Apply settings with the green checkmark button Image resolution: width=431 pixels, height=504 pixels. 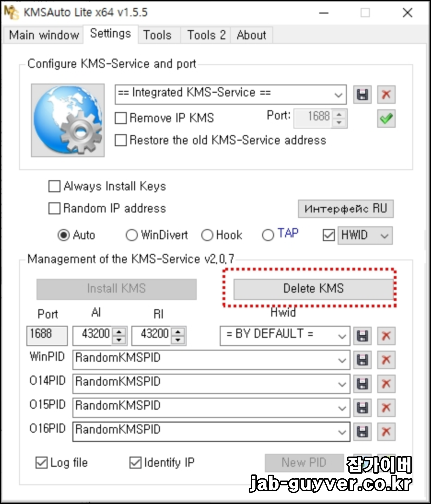386,119
